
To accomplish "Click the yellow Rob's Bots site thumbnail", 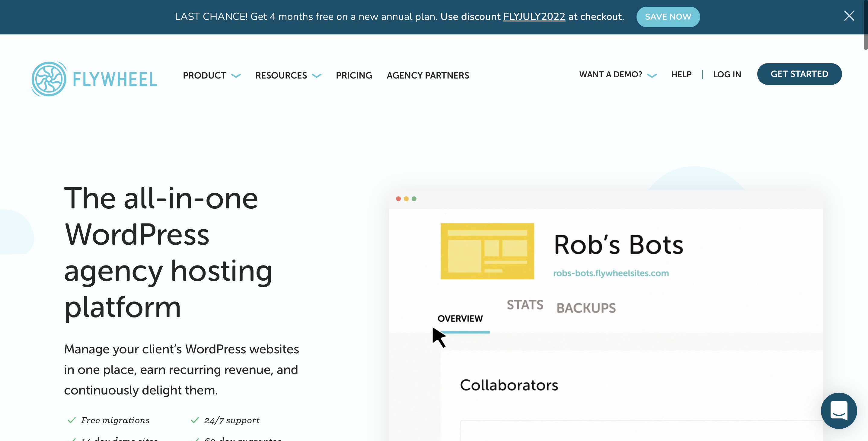I will coord(487,251).
